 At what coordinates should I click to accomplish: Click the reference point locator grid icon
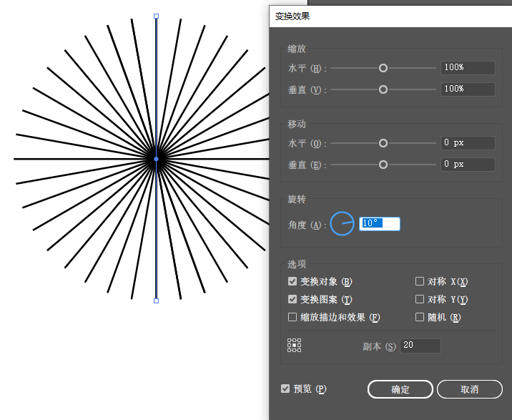(294, 345)
